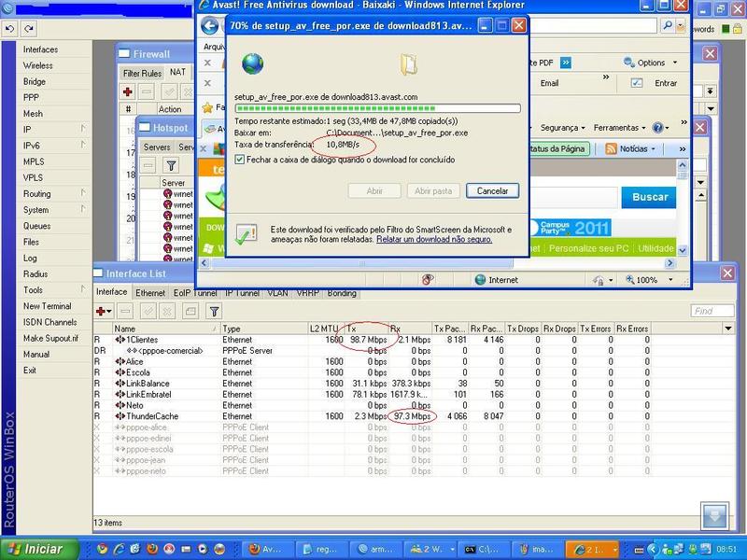Switch to the Ethernet tab in Interface List
The image size is (747, 560).
coord(150,293)
